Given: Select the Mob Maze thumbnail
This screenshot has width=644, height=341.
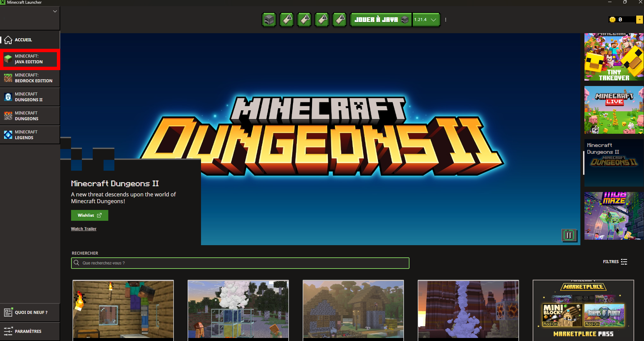Looking at the screenshot, I should click(614, 216).
